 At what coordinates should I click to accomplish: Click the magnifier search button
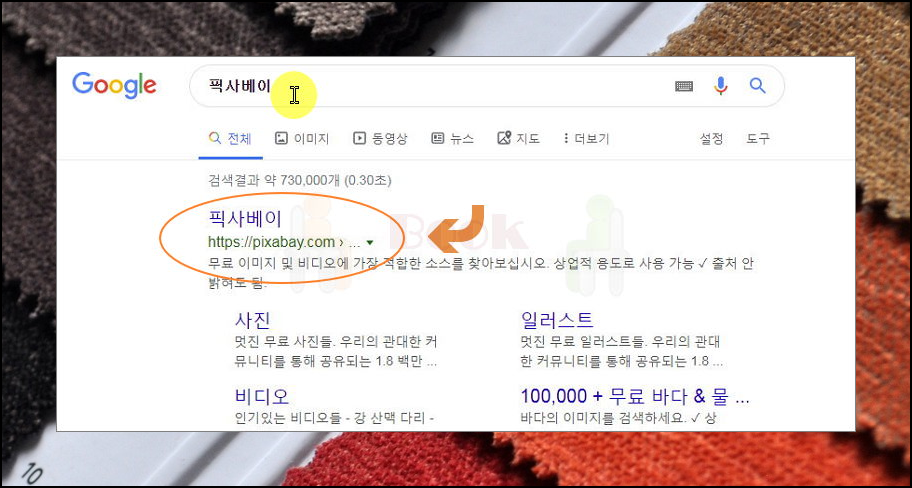(757, 86)
